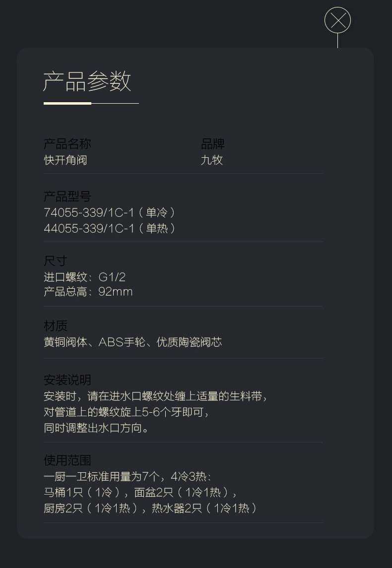Click the line mentioning 生料带

pyautogui.click(x=156, y=396)
